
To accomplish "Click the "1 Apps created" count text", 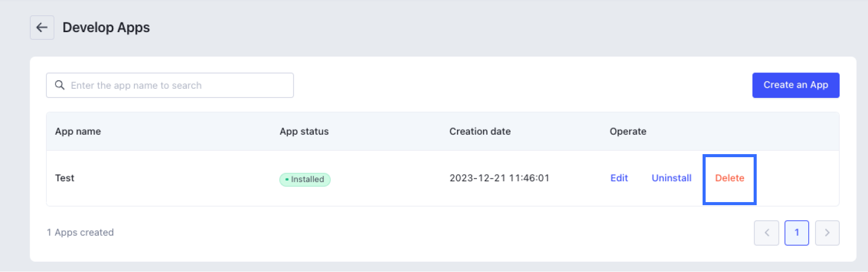I will pyautogui.click(x=80, y=233).
